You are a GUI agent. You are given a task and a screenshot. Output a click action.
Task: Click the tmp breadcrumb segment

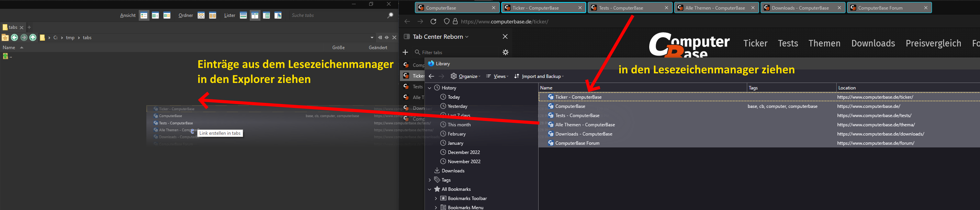[70, 38]
